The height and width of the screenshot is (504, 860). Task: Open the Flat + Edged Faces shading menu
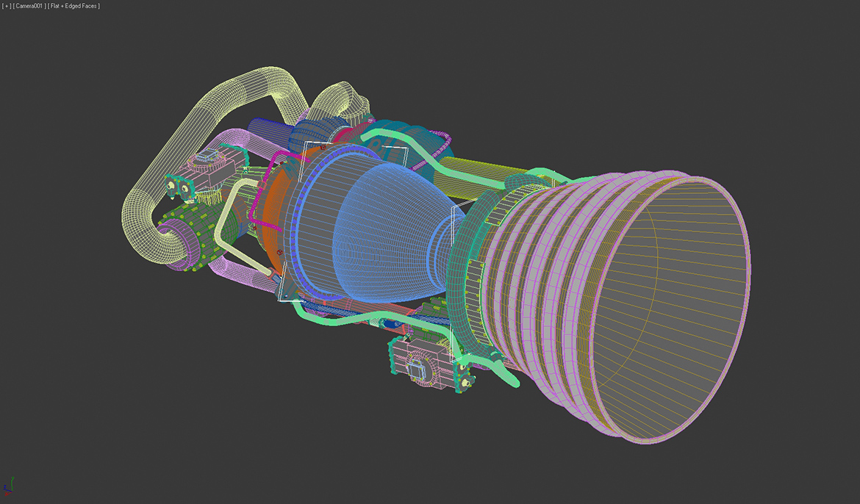[x=73, y=5]
